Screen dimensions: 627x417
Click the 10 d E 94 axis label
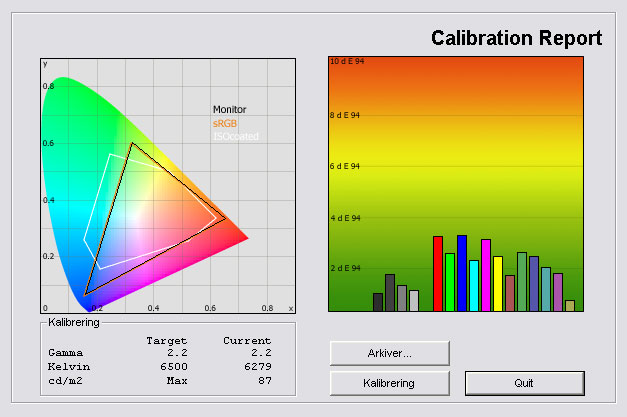pos(347,61)
